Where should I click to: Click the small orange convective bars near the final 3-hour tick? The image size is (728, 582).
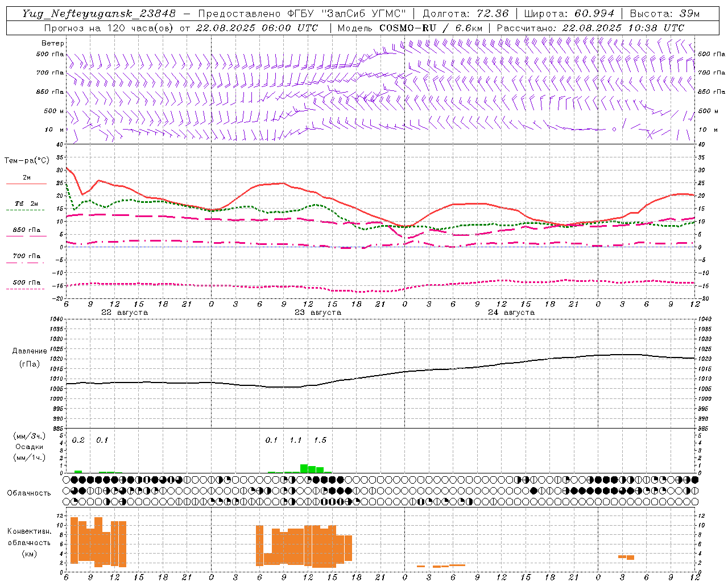[626, 557]
